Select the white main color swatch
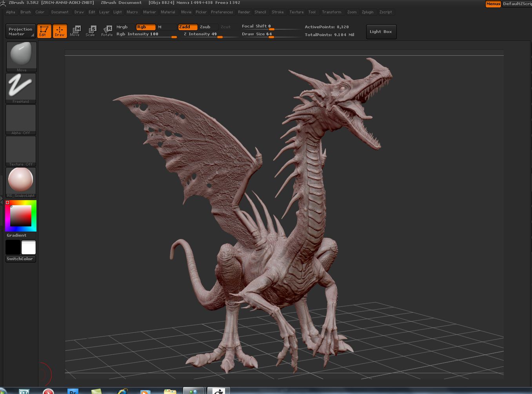 pos(29,248)
